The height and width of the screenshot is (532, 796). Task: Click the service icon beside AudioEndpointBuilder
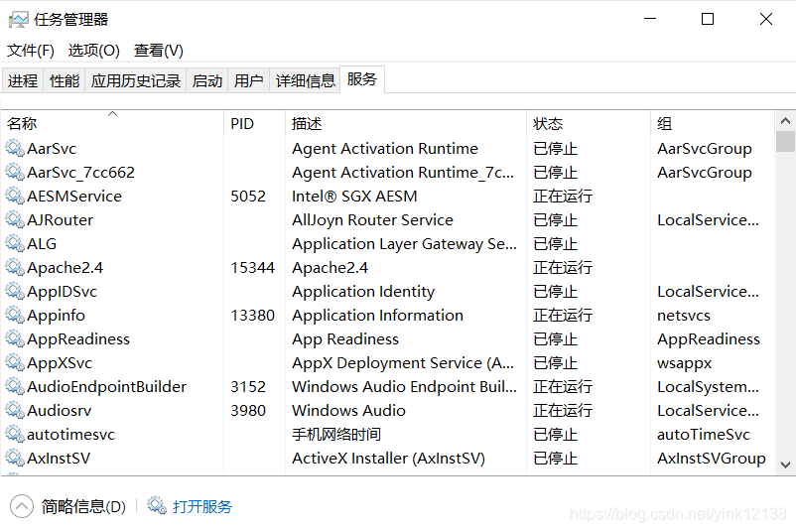15,387
